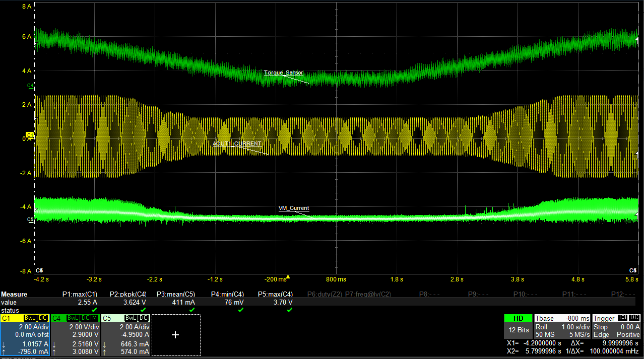
Task: Click the C1 ground level marker on left edge
Action: (30, 135)
